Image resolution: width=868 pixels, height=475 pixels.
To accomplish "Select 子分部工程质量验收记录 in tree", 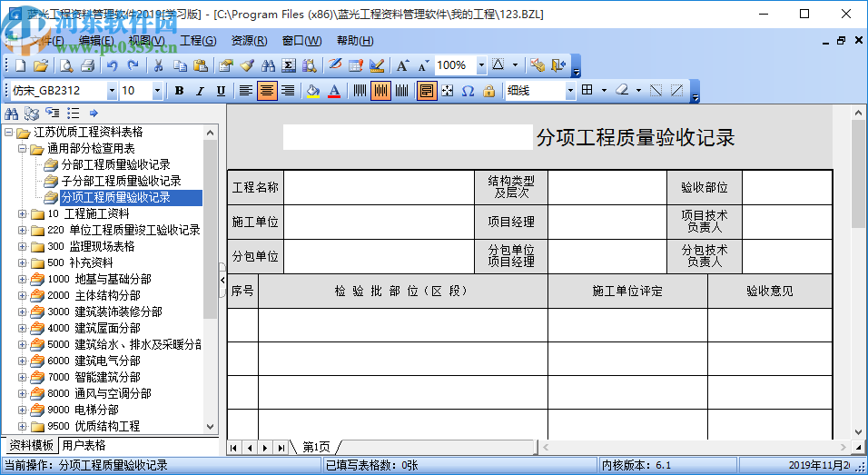I will 122,181.
